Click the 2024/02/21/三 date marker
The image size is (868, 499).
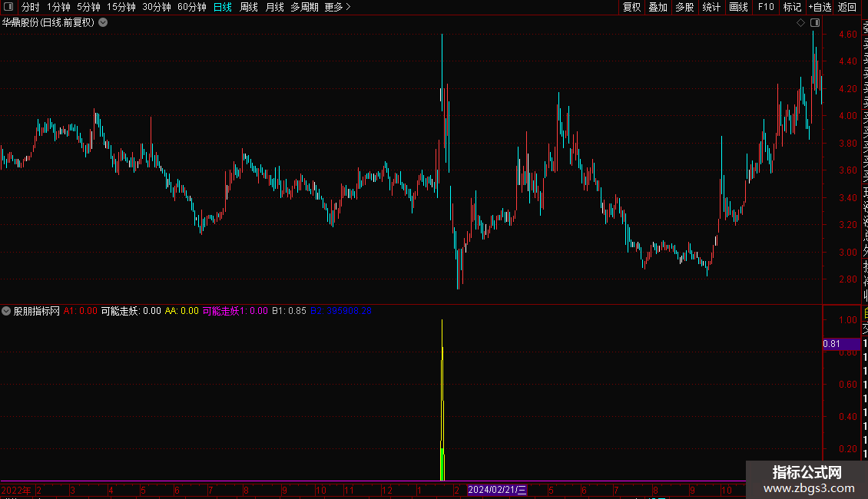pyautogui.click(x=497, y=490)
